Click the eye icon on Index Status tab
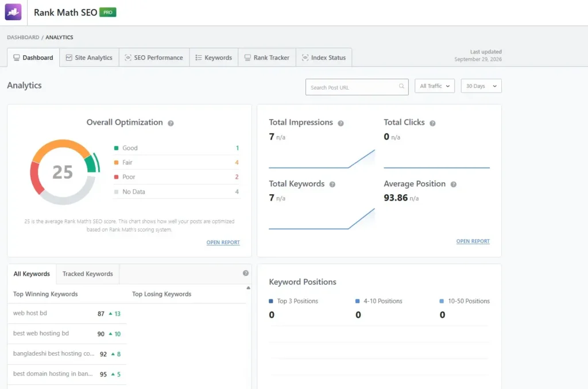Screen dimensions: 588x389 click(305, 57)
